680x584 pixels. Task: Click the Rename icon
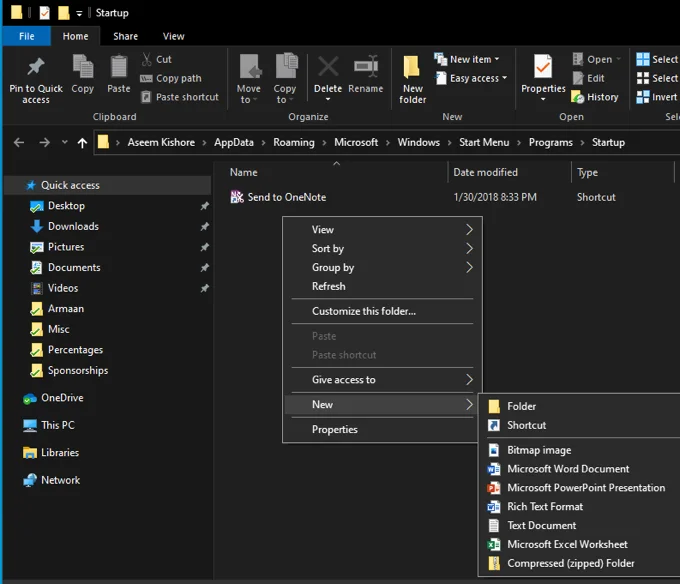tap(366, 66)
